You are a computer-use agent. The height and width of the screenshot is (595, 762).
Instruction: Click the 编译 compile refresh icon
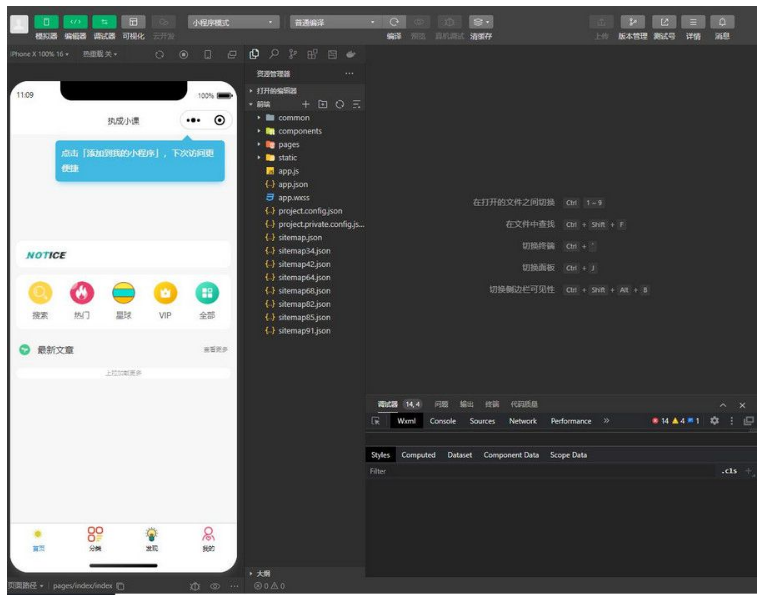(x=395, y=22)
